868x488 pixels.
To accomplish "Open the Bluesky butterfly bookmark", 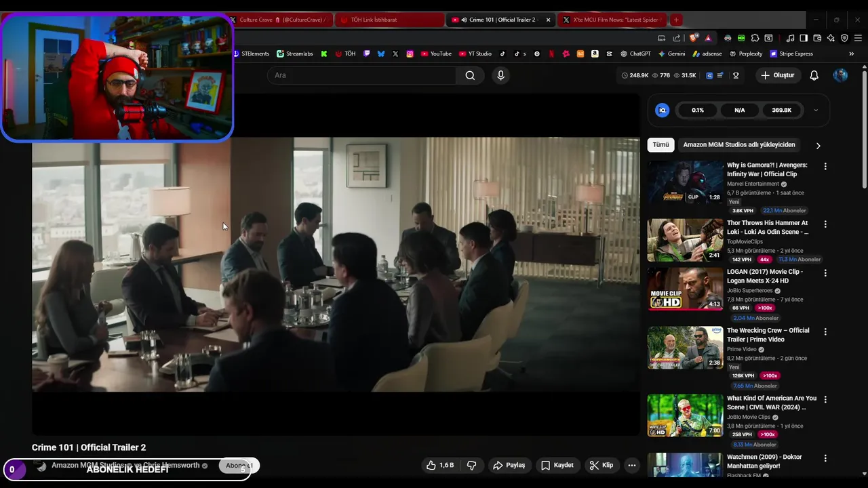I will pyautogui.click(x=380, y=54).
